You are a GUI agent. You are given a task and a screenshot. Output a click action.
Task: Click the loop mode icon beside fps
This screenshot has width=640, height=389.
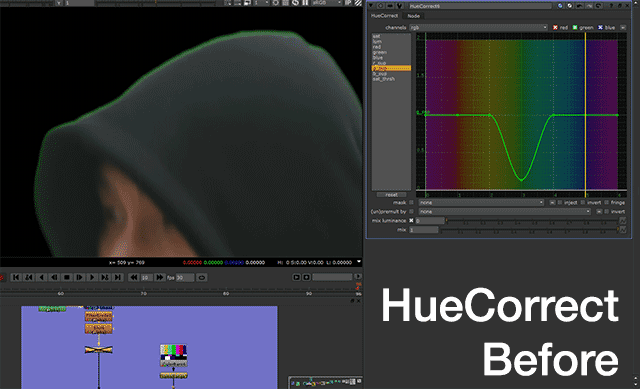(202, 278)
